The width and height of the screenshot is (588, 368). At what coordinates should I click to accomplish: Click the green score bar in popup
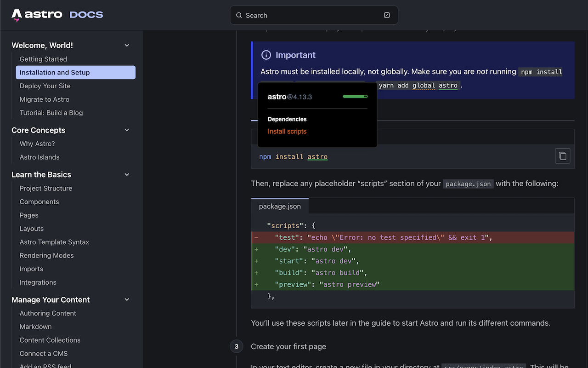point(355,97)
